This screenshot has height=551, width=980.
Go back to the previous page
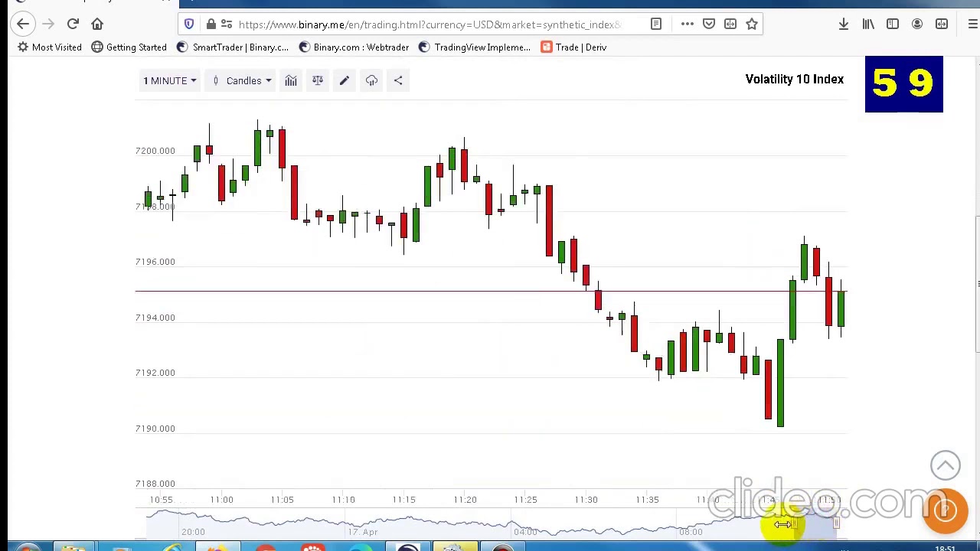[x=23, y=24]
